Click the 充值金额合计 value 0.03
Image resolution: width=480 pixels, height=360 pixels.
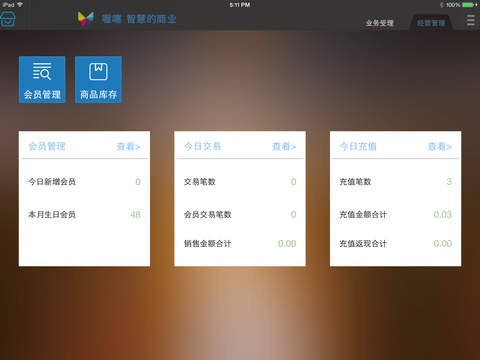[443, 214]
